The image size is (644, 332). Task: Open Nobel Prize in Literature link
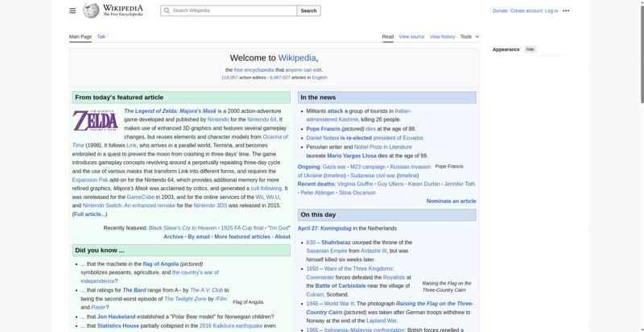coord(383,147)
